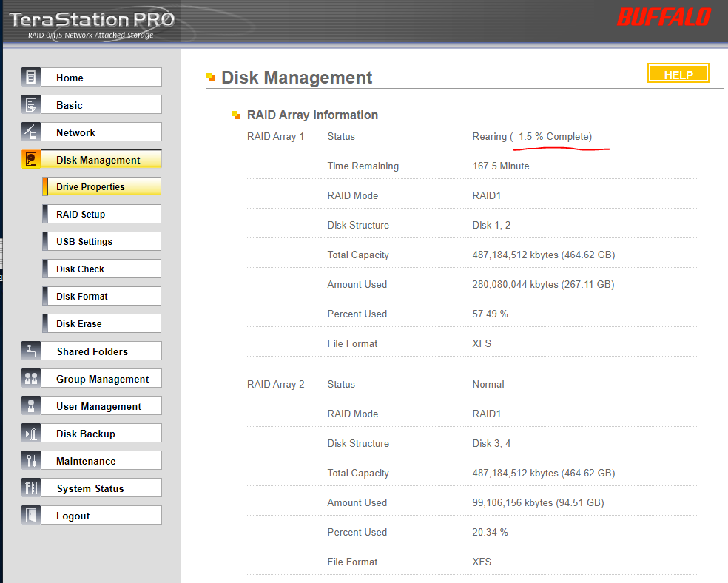Click the Disk Management page heading

pos(297,78)
